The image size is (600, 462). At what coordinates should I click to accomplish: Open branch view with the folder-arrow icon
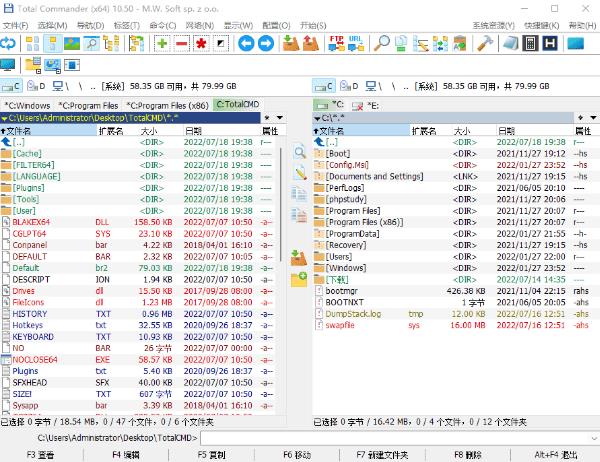click(136, 43)
